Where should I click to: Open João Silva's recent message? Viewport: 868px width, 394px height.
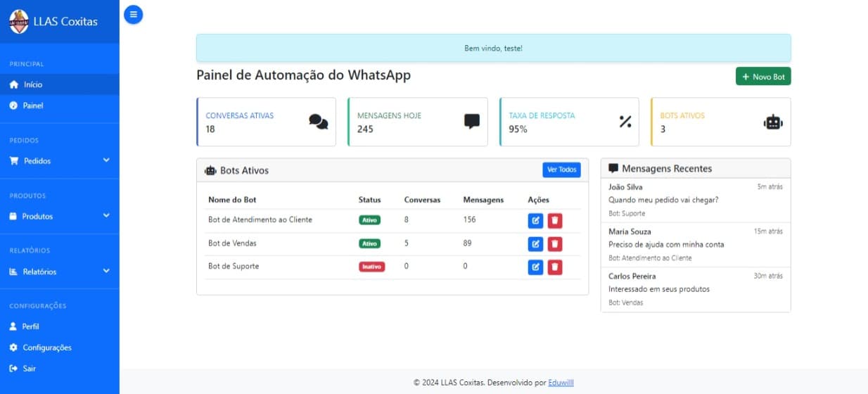[x=696, y=201]
